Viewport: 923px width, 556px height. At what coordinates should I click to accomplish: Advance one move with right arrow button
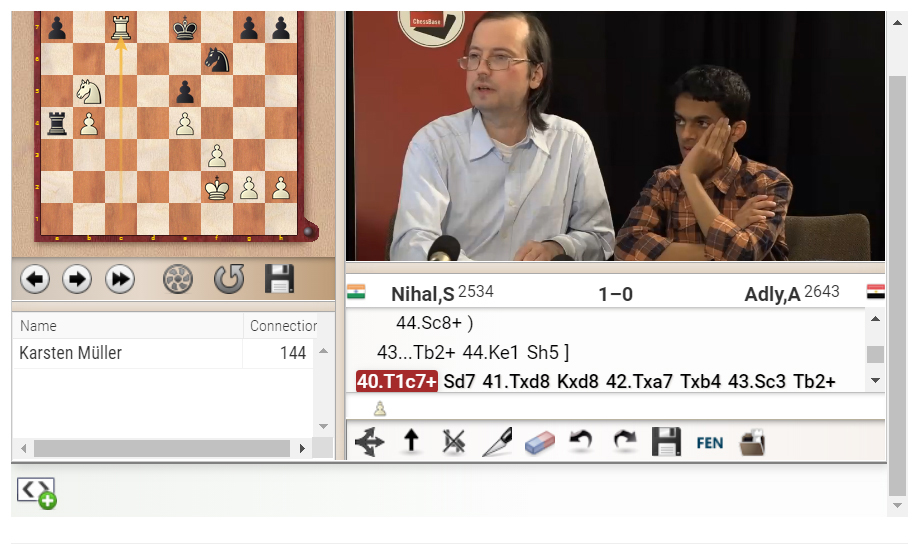pos(77,279)
